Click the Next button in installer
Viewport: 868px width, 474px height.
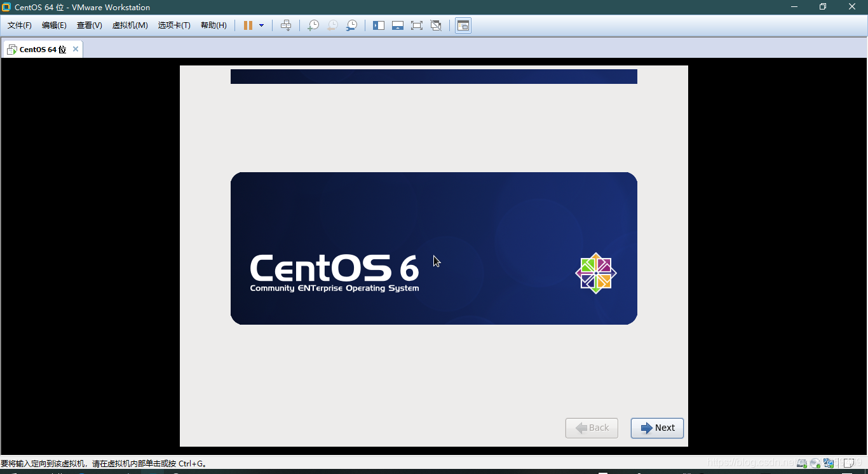657,428
